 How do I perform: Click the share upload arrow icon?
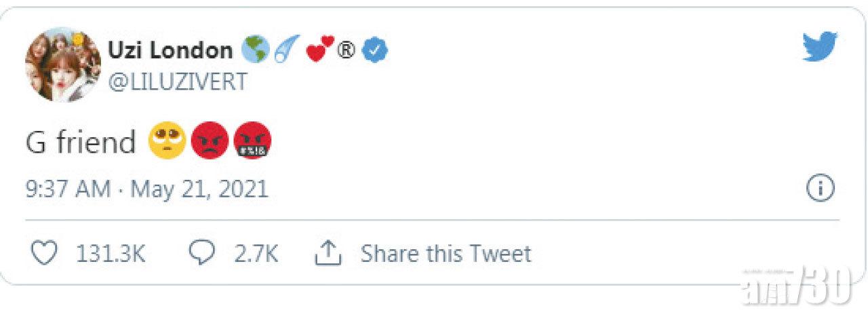[327, 254]
